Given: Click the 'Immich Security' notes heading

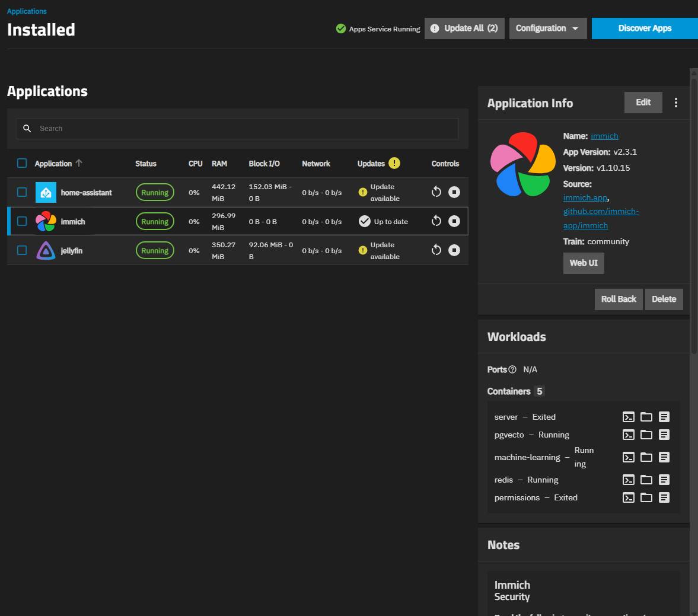Looking at the screenshot, I should [x=512, y=591].
